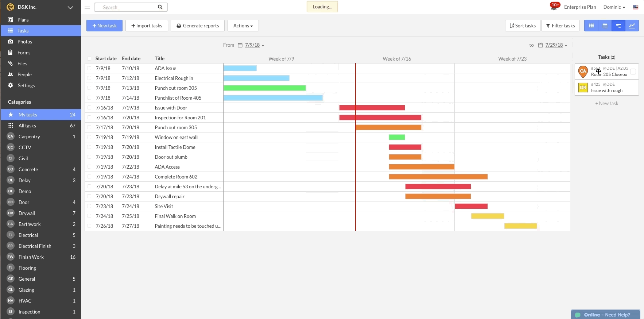
Task: Click the New task button
Action: [104, 26]
